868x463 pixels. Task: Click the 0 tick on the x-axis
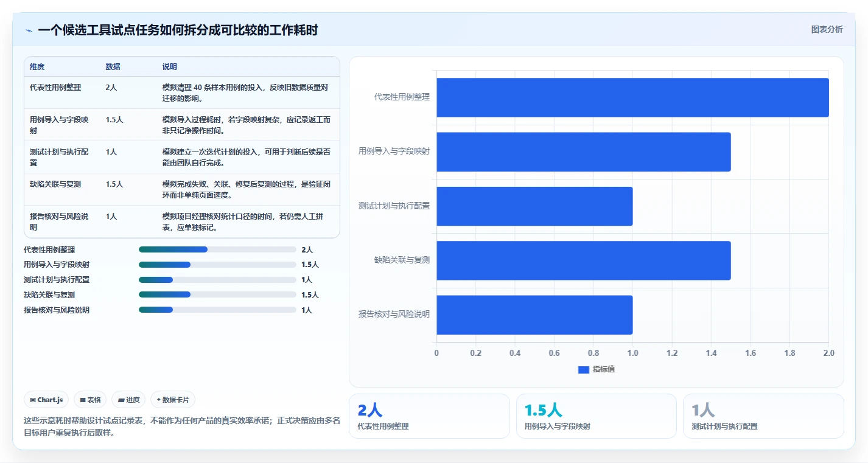coord(436,353)
